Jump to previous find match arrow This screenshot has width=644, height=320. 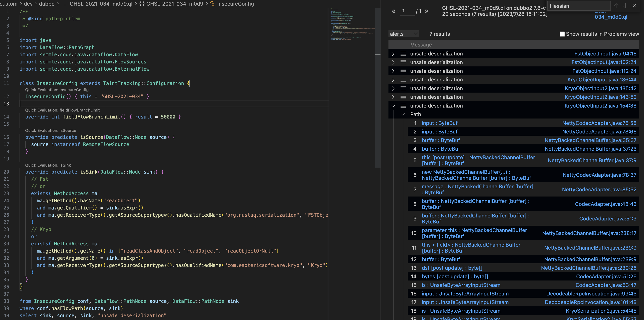point(616,6)
